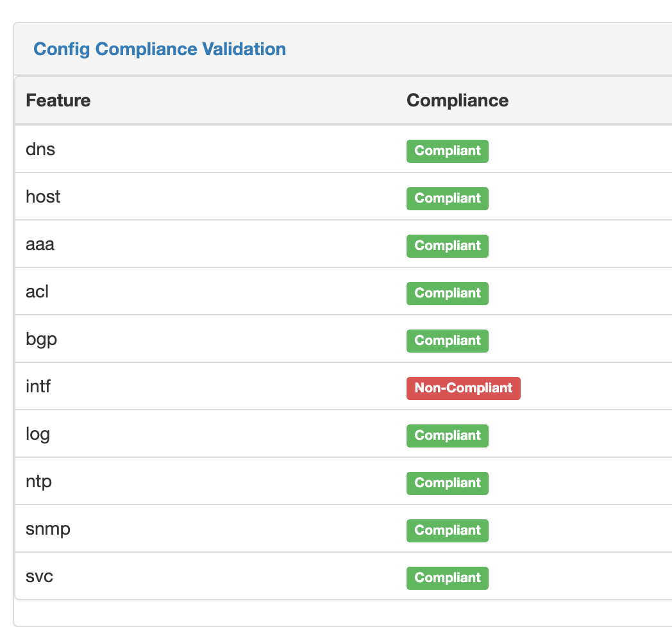Click the Compliant badge for log
The width and height of the screenshot is (672, 627).
pyautogui.click(x=447, y=436)
